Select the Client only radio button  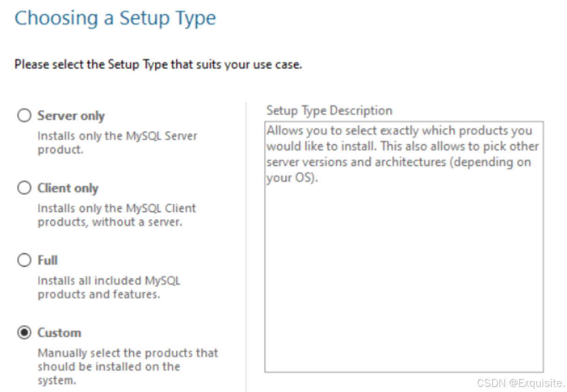pyautogui.click(x=24, y=188)
